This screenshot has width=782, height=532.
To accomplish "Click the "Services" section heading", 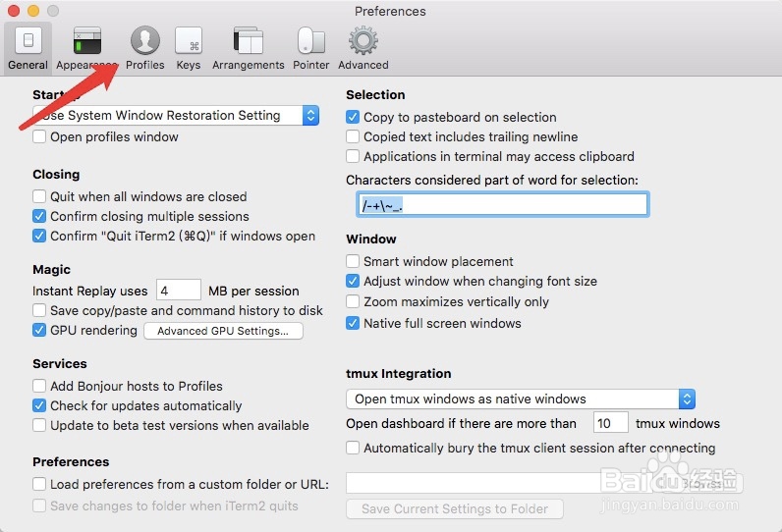I will coord(59,363).
